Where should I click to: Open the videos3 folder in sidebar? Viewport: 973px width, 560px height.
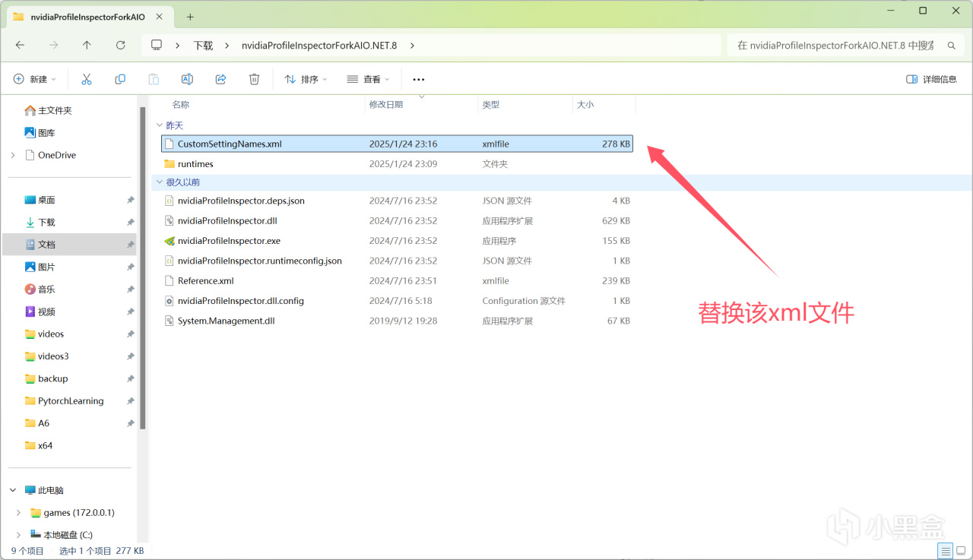coord(53,356)
